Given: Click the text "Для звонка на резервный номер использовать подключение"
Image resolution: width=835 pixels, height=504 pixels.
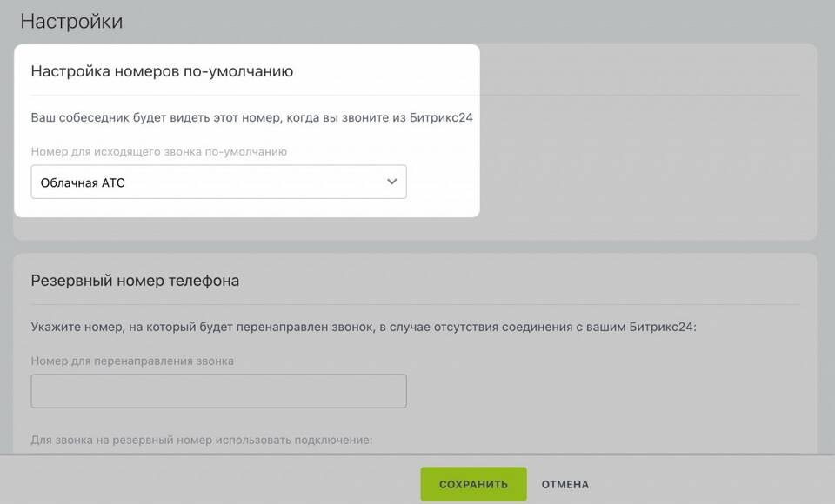Looking at the screenshot, I should click(201, 441).
